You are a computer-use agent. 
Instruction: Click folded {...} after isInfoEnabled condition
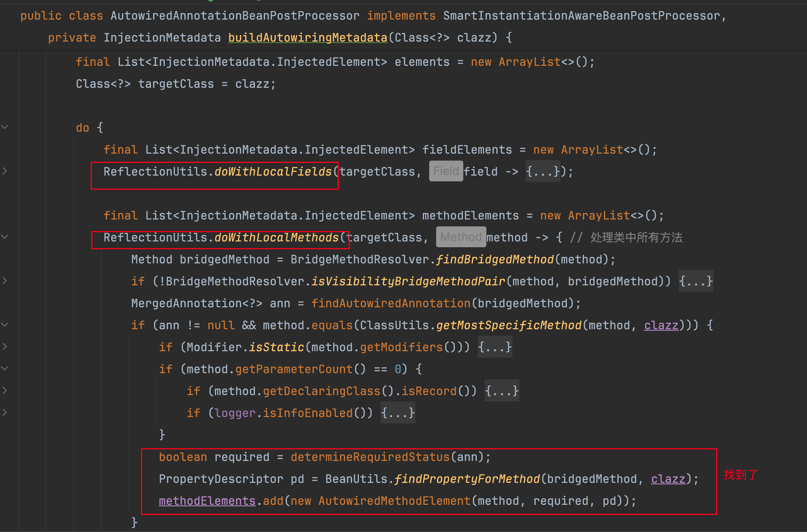[x=397, y=412]
